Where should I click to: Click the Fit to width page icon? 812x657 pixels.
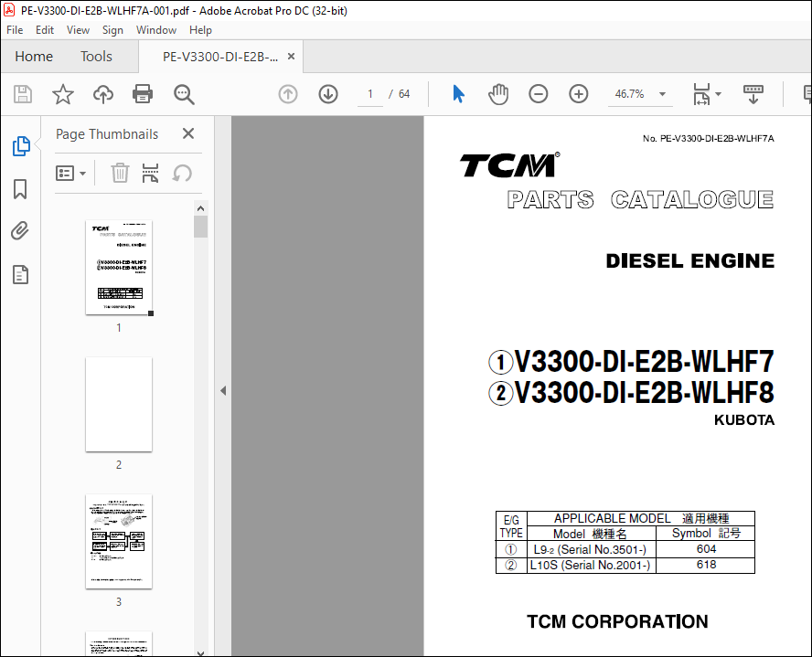[x=701, y=94]
